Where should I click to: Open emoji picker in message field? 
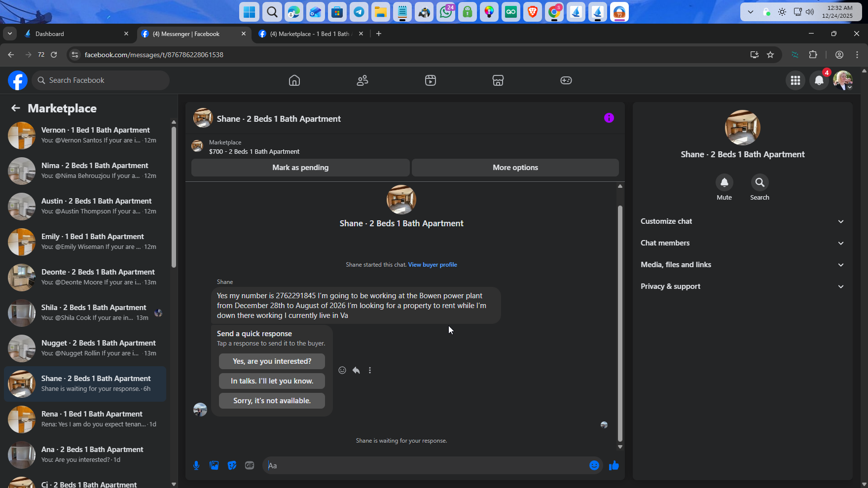coord(594,465)
